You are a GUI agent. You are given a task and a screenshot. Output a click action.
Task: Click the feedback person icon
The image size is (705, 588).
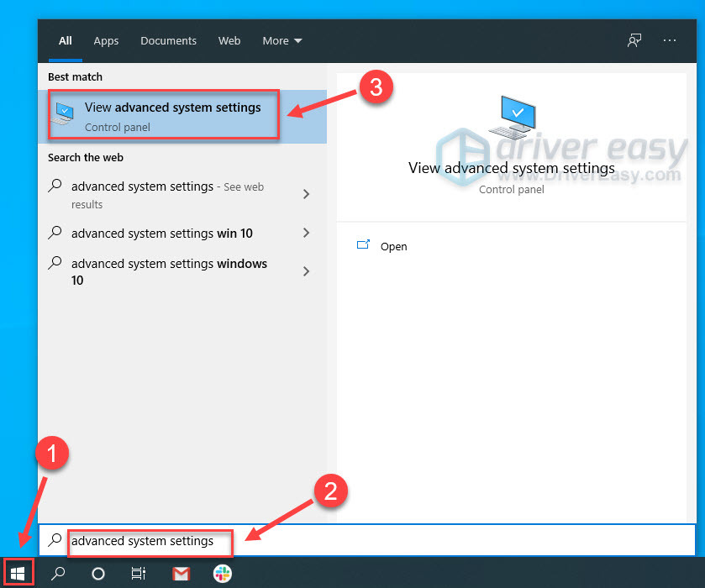tap(634, 40)
